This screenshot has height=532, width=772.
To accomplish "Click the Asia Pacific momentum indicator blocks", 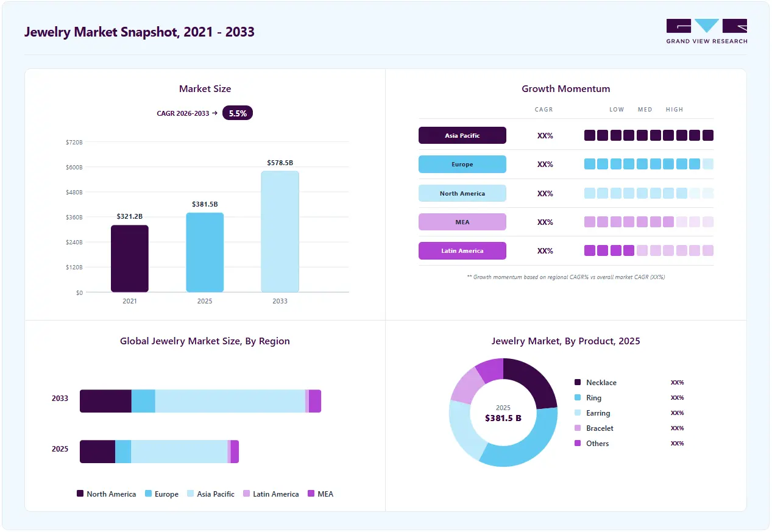I will (649, 135).
